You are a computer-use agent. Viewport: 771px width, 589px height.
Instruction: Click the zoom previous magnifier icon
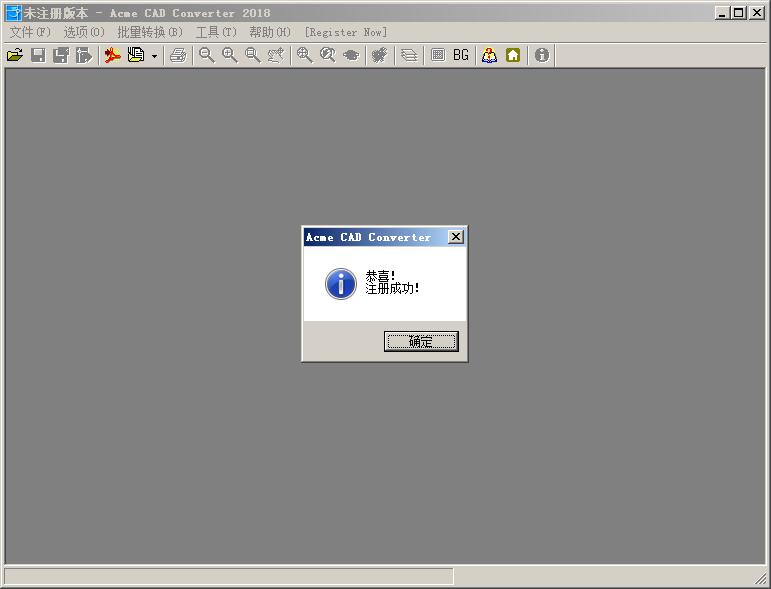click(x=327, y=55)
